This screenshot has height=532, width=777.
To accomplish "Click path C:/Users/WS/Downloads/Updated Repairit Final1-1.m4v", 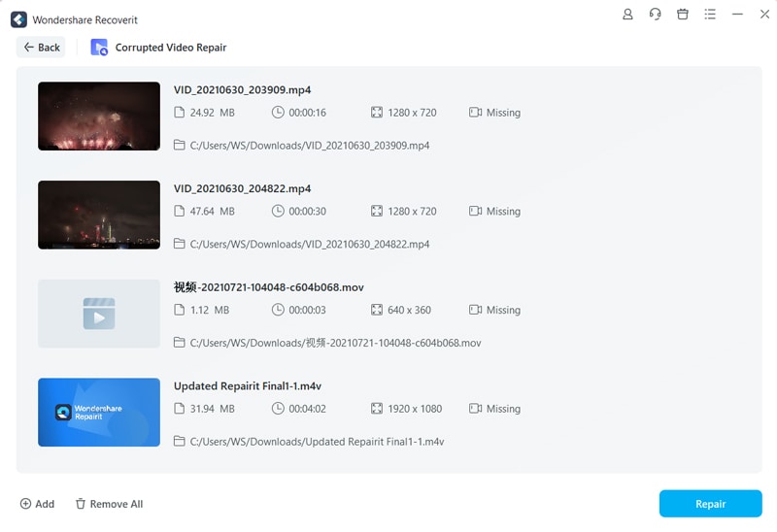I will (x=318, y=442).
